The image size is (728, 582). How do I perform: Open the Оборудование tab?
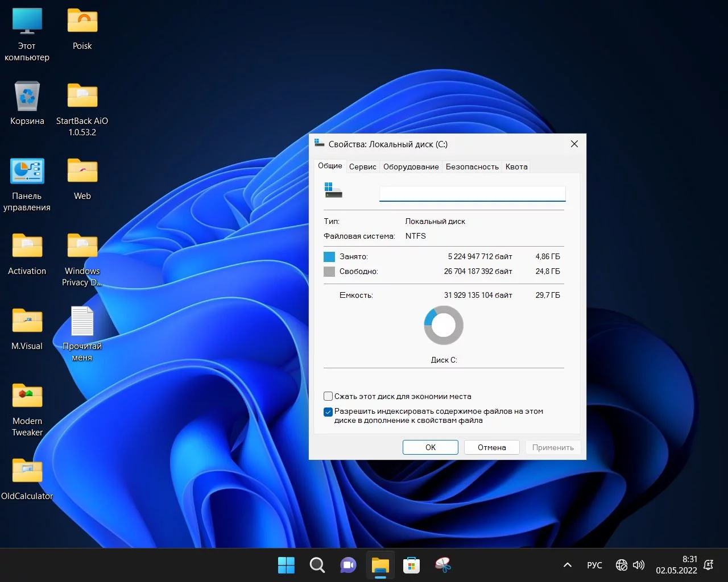(x=411, y=167)
